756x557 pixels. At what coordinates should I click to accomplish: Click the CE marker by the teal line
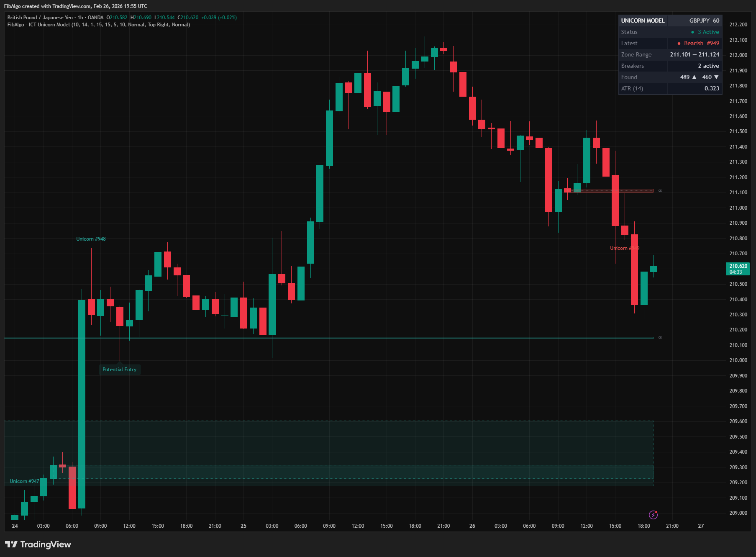point(660,338)
